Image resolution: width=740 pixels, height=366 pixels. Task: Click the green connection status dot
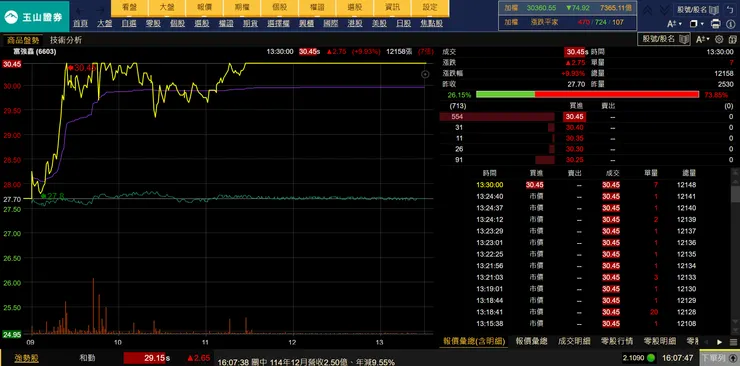point(651,358)
